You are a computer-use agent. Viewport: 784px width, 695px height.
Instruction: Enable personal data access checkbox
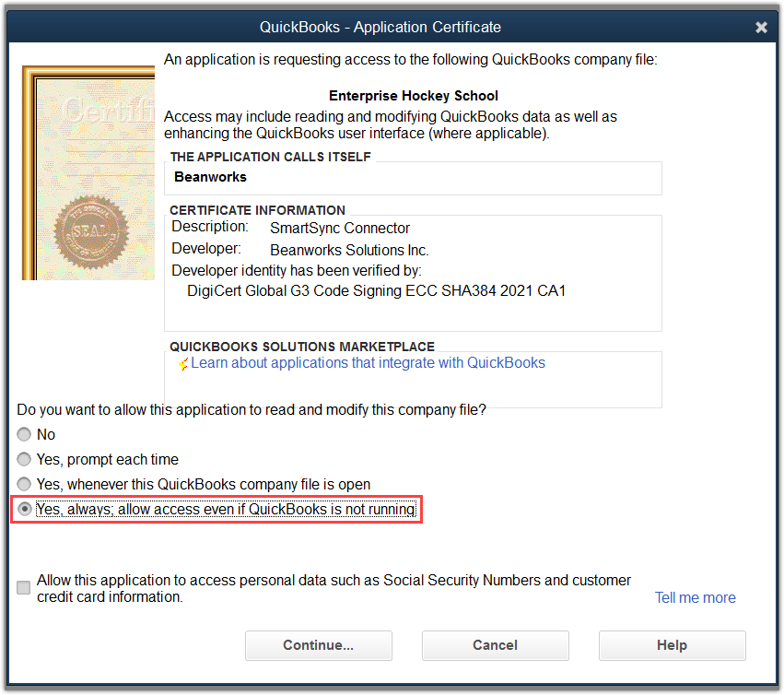[24, 587]
